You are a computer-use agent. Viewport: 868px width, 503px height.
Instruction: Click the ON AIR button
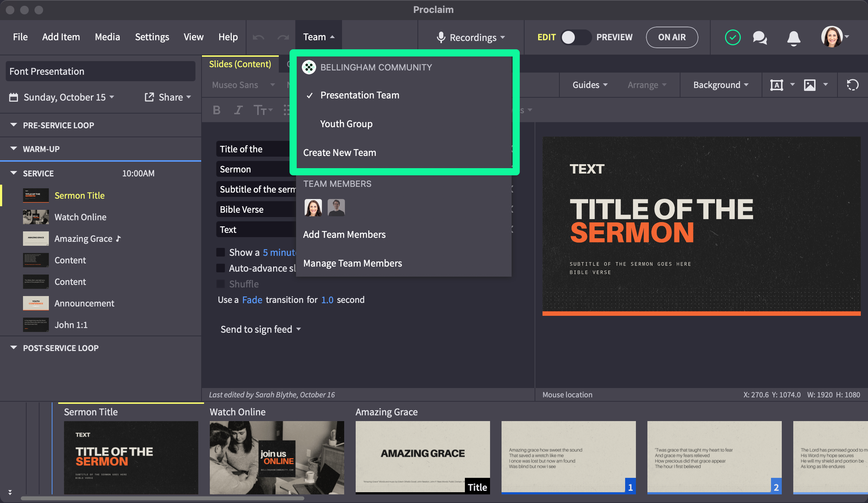coord(672,37)
